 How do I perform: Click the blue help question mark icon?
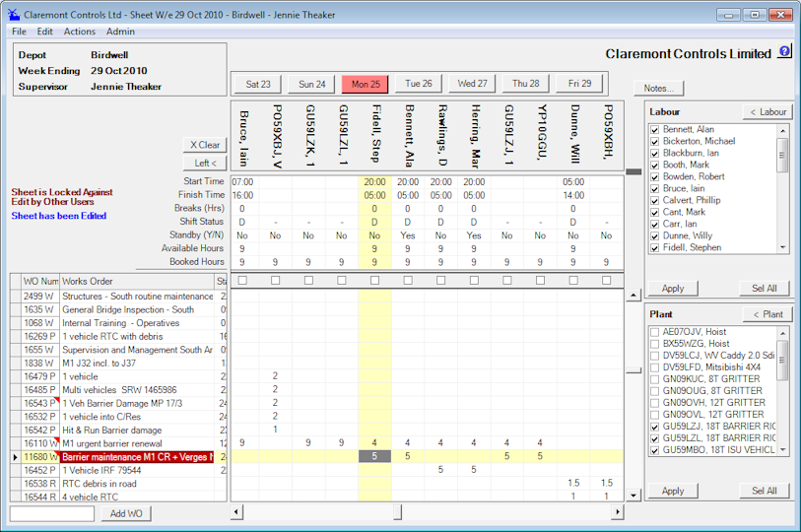pyautogui.click(x=784, y=52)
